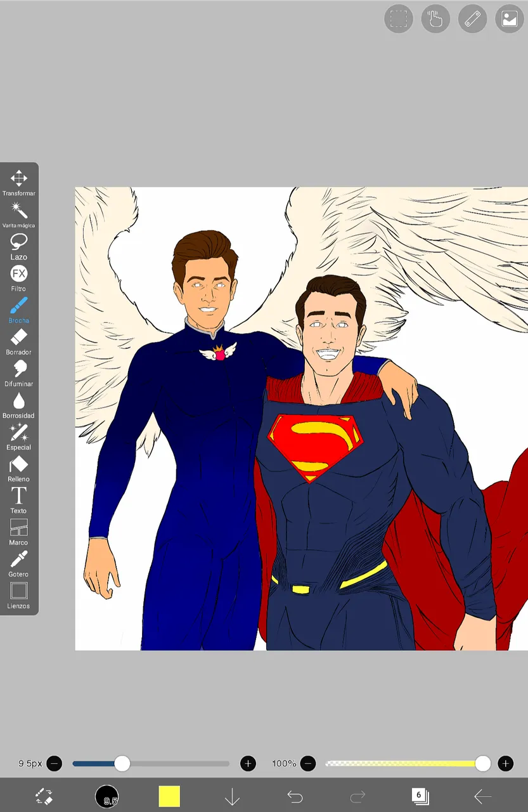Screen dimensions: 528x812
Task: Select the Marco frame tool
Action: coord(18,532)
